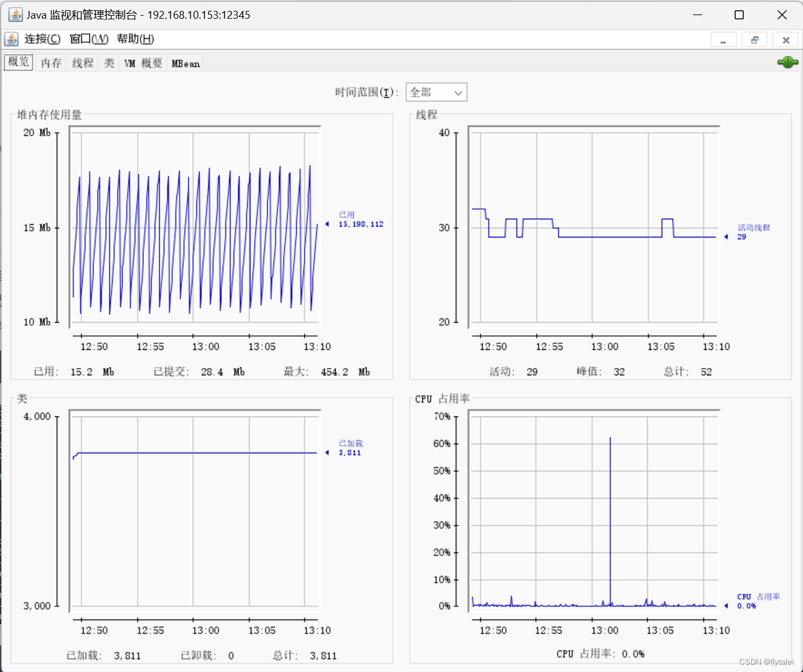Click the 活动: 29 thread value
This screenshot has height=672, width=803.
click(x=513, y=372)
